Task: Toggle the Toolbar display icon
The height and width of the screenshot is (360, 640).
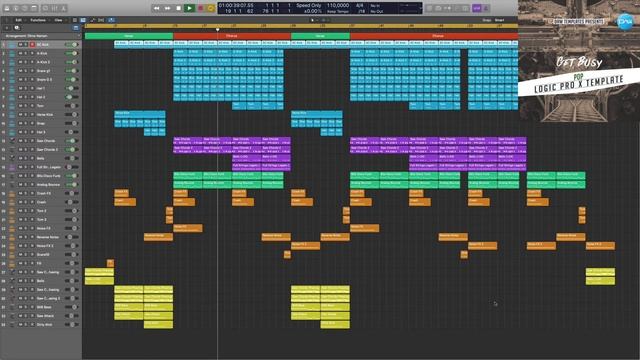Action: (x=34, y=8)
